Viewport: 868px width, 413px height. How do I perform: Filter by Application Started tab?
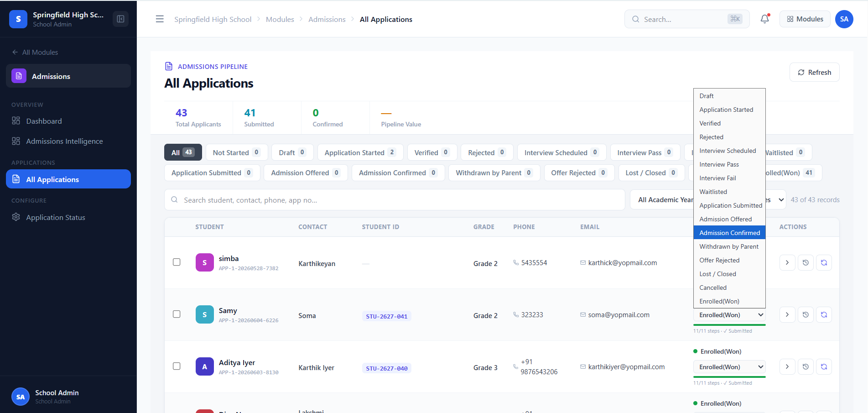pyautogui.click(x=360, y=152)
